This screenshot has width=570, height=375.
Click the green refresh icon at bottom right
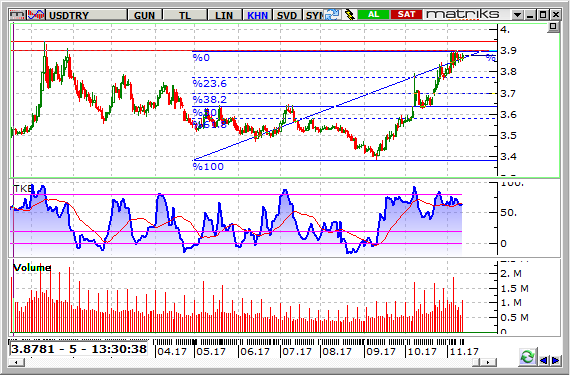pyautogui.click(x=527, y=356)
